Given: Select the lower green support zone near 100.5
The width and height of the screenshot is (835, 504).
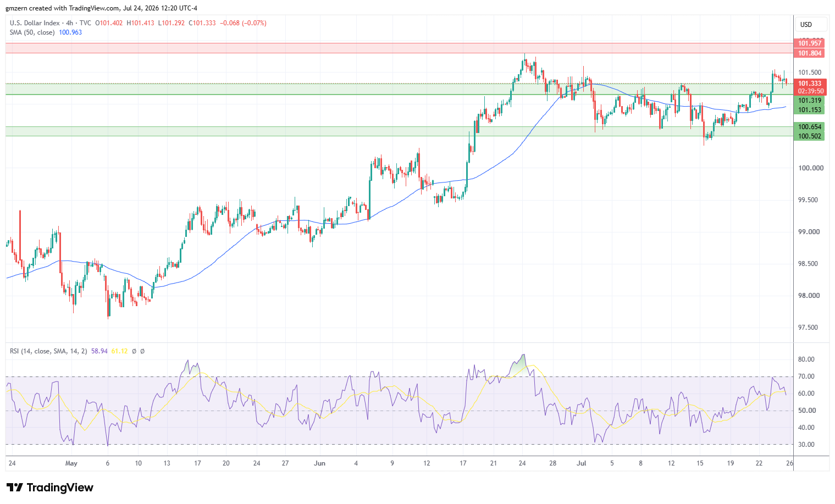Looking at the screenshot, I should [399, 131].
